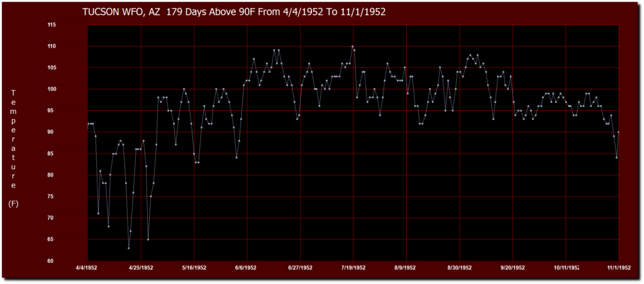Viewport: 644px width, 284px height.
Task: Click the lowest data point near 63F
Action: pos(128,248)
